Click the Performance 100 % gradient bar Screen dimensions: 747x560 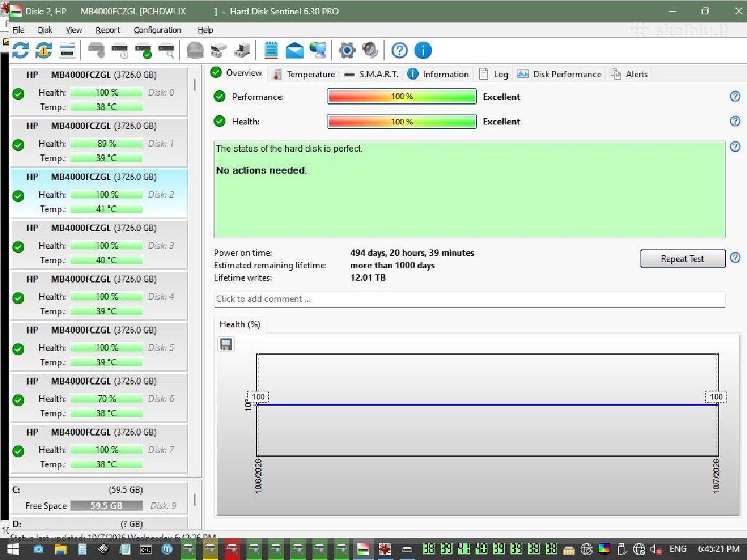(402, 96)
